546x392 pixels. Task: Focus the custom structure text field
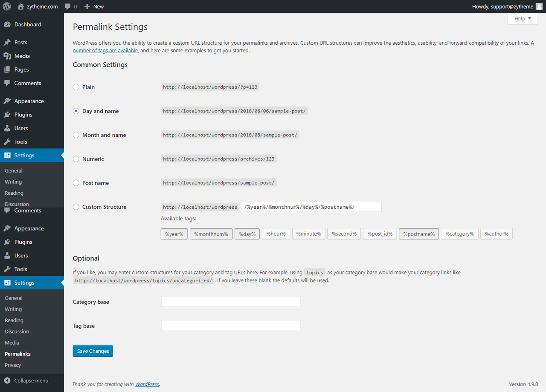click(x=312, y=207)
